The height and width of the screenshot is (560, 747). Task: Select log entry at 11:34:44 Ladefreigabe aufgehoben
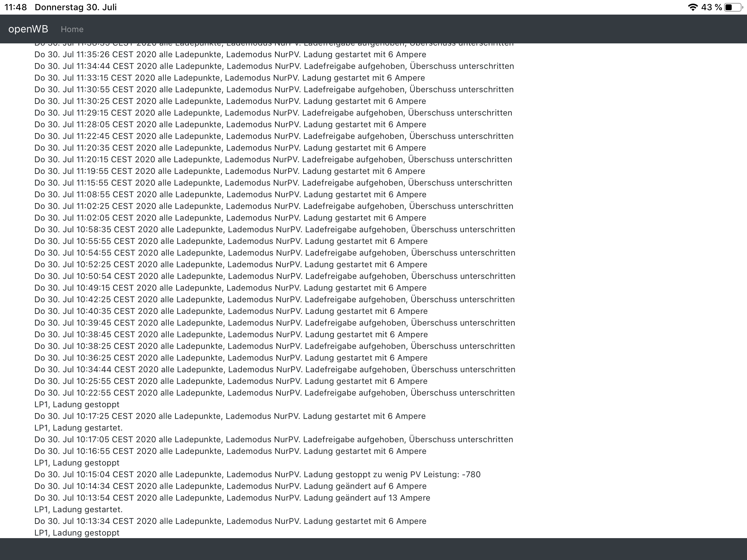coord(274,66)
